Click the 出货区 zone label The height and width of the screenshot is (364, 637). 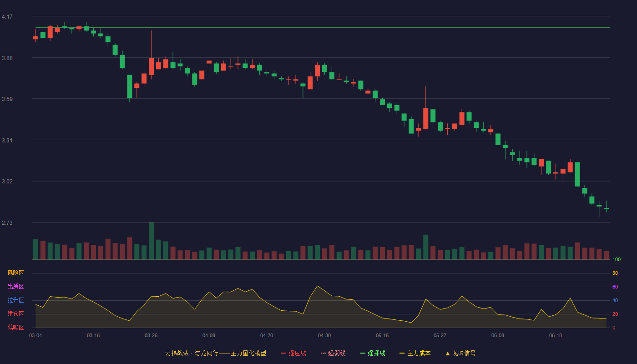(x=15, y=287)
